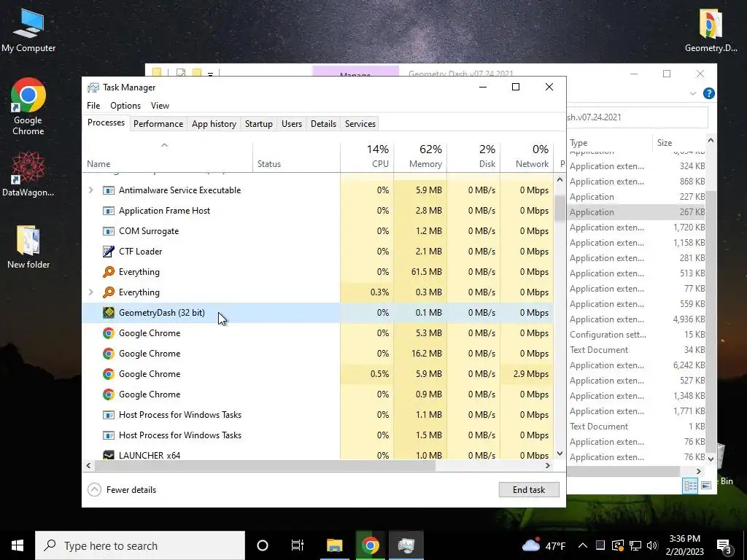Sort Explorer files by the Type column

609,142
